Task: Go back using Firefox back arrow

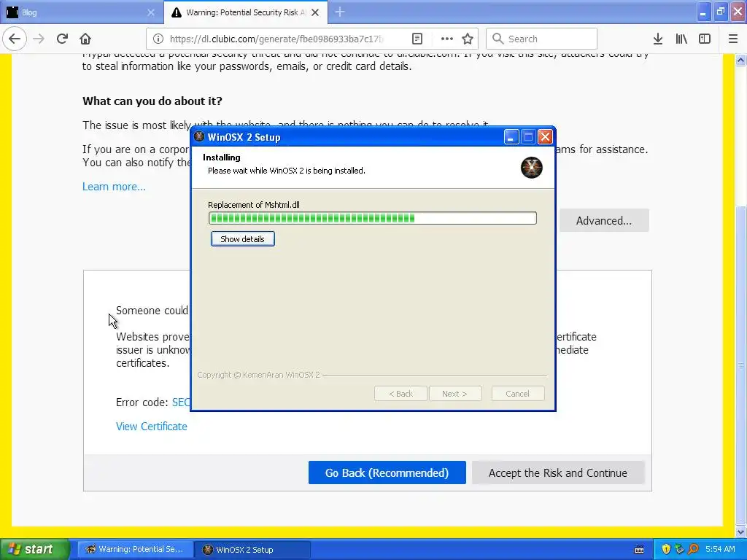Action: [x=15, y=39]
